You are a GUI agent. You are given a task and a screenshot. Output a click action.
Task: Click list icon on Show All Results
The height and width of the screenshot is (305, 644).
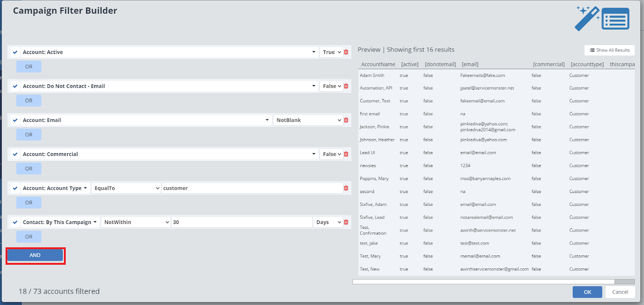pyautogui.click(x=592, y=50)
